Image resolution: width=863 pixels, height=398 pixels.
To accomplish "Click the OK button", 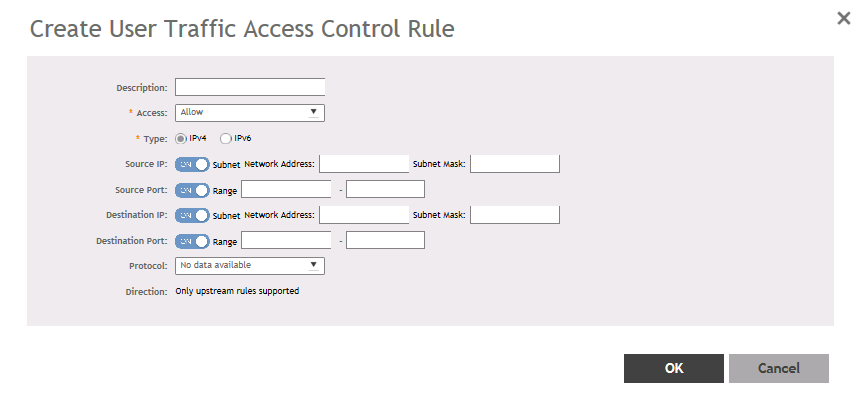I will [674, 368].
